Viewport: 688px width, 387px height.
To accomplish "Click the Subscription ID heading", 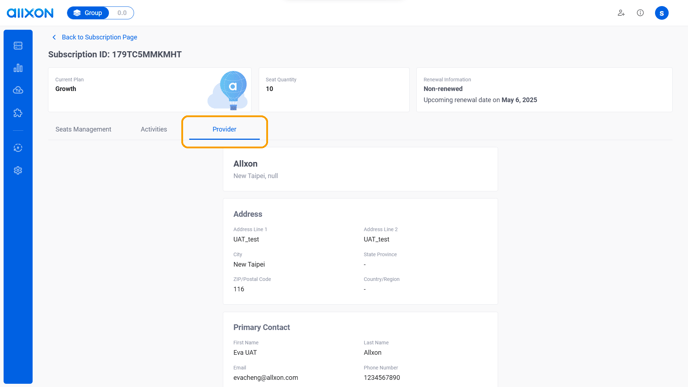I will coord(115,54).
